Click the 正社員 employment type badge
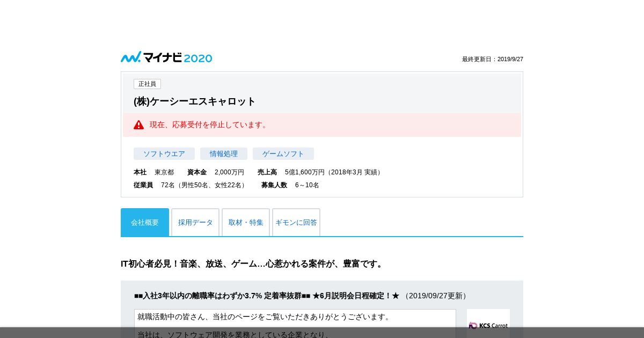The image size is (644, 338). pos(147,84)
